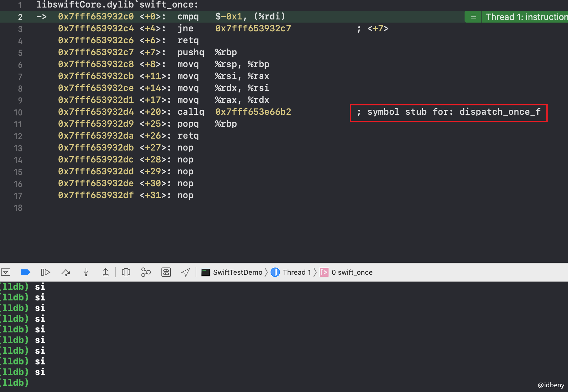568x392 pixels.
Task: Click the 'symbol stub for: dispatch_once_f' comment
Action: (x=449, y=112)
